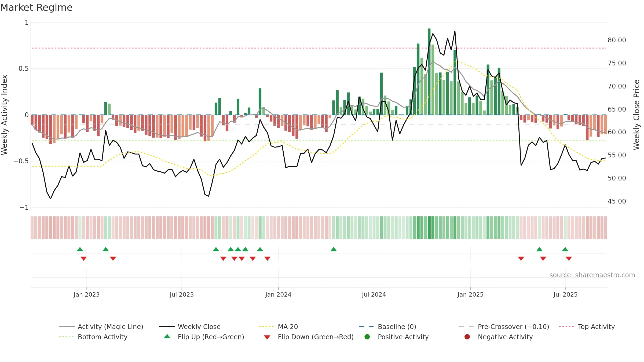Click the flip-up marker just before Jul 2025
Image resolution: width=644 pixels, height=362 pixels.
(565, 249)
